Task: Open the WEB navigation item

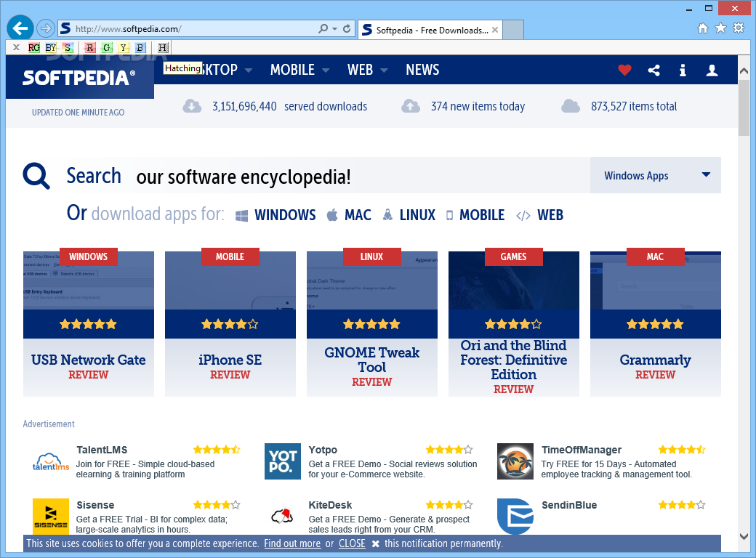Action: 360,70
